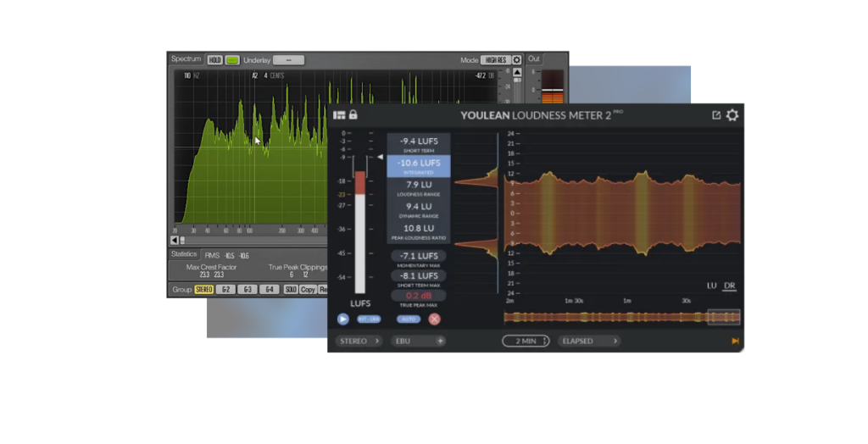Select group G-3
This screenshot has width=868, height=444.
tap(248, 290)
